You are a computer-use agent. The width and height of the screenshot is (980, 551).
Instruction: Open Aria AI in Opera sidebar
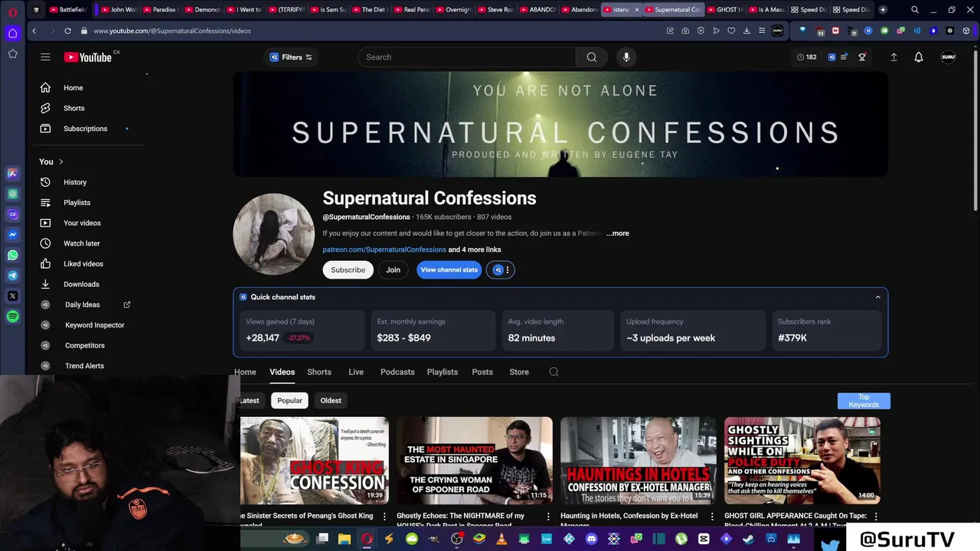tap(13, 173)
